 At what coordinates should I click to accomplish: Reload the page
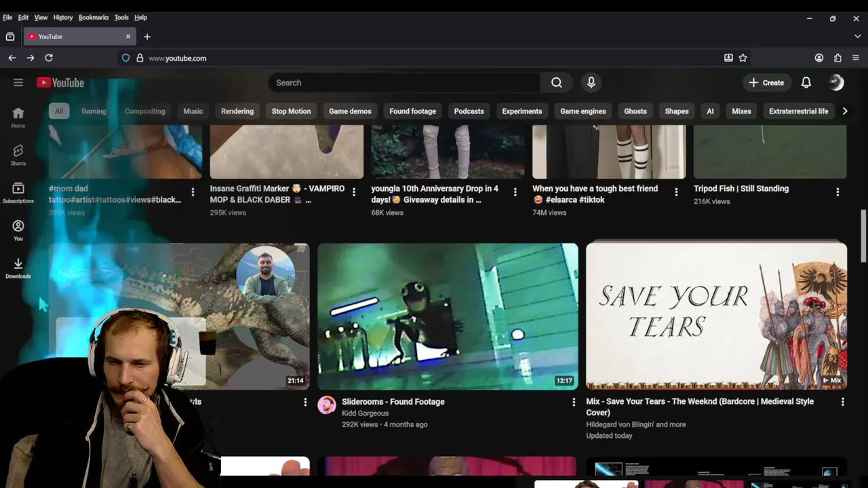pyautogui.click(x=49, y=58)
